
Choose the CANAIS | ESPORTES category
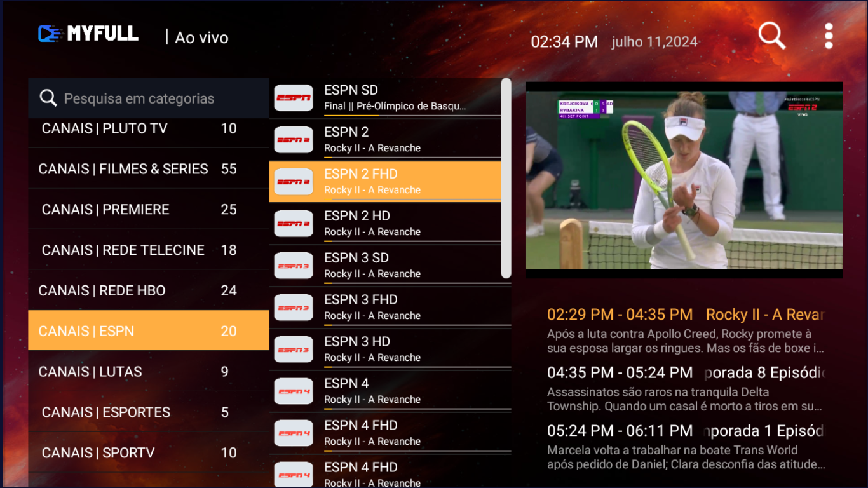pos(149,412)
